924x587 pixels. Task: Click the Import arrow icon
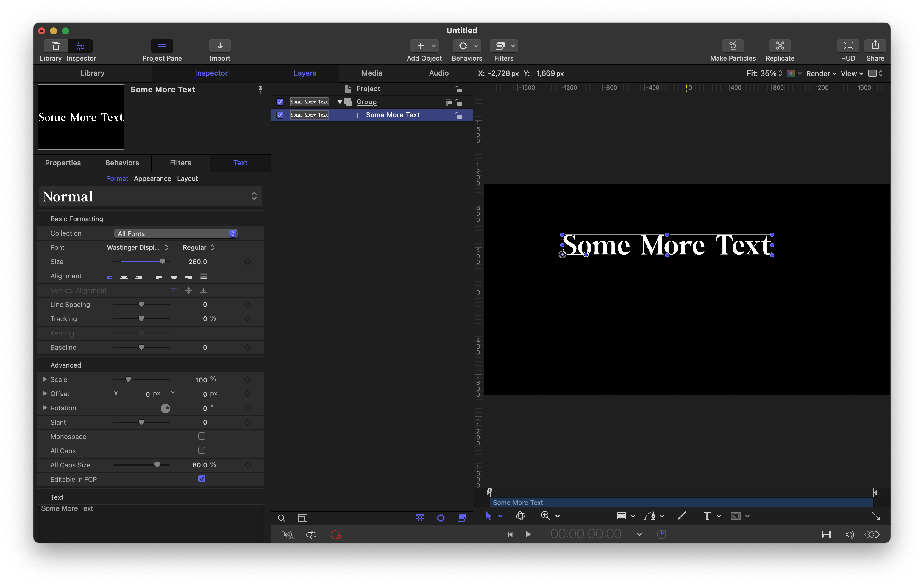[219, 45]
